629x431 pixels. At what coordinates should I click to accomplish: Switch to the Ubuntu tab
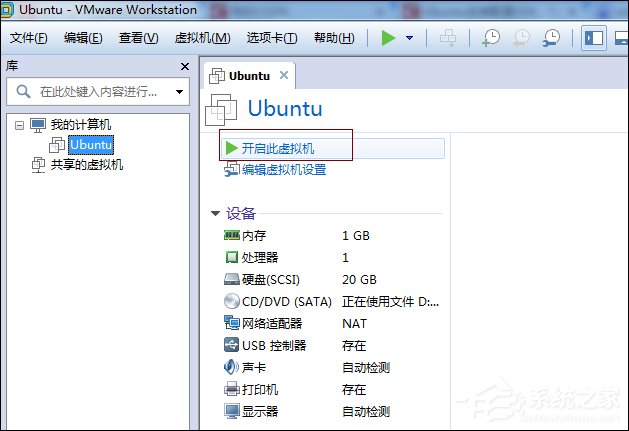point(249,76)
